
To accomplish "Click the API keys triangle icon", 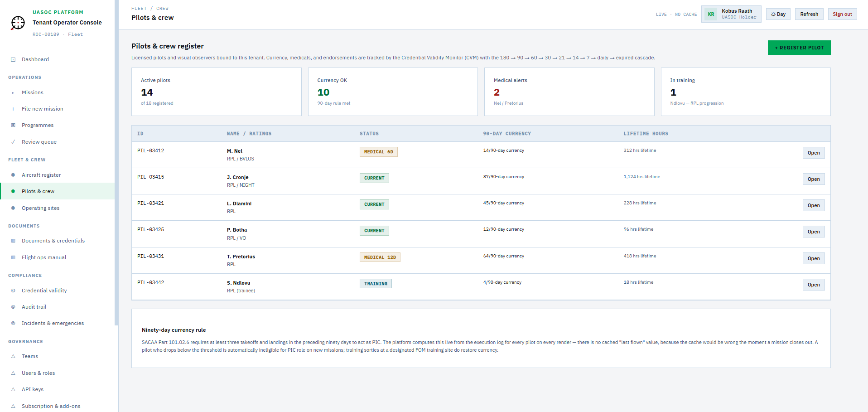I will pyautogui.click(x=13, y=389).
